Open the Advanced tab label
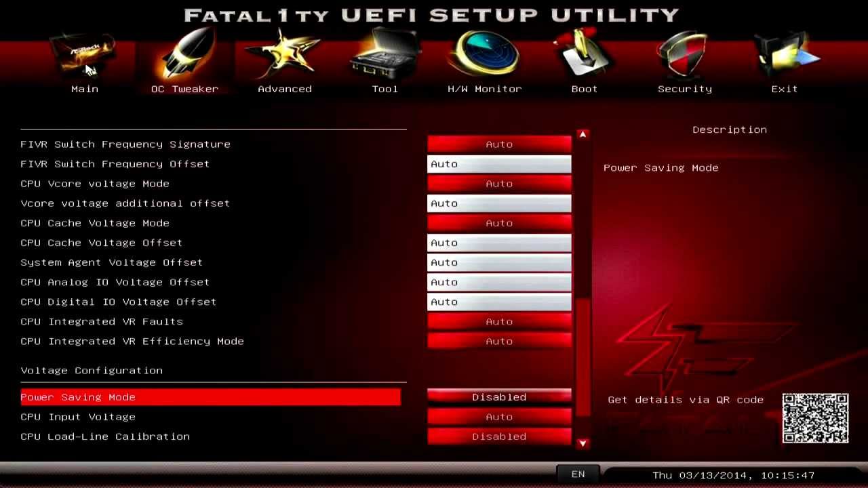 pos(285,89)
